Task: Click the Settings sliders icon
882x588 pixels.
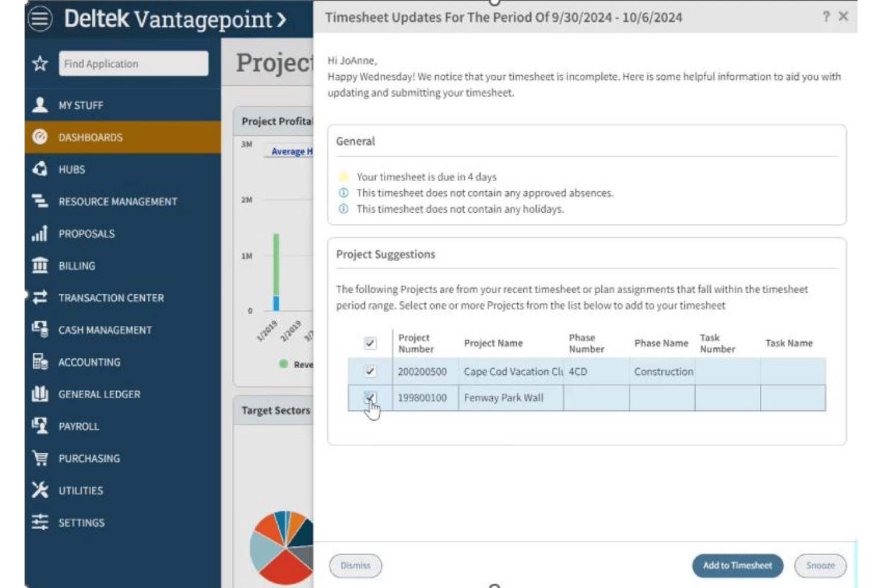Action: [40, 522]
